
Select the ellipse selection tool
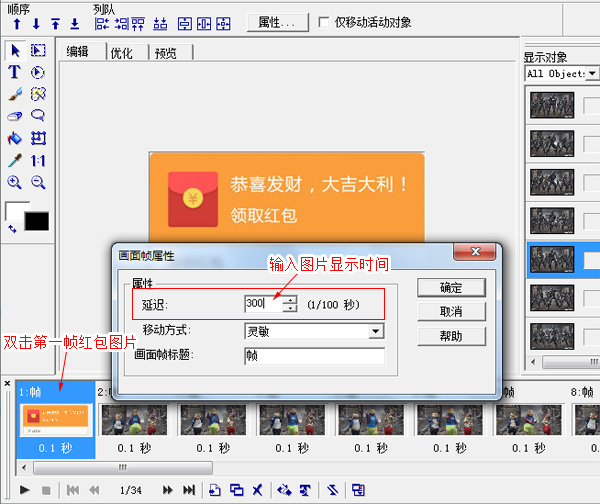pos(38,72)
